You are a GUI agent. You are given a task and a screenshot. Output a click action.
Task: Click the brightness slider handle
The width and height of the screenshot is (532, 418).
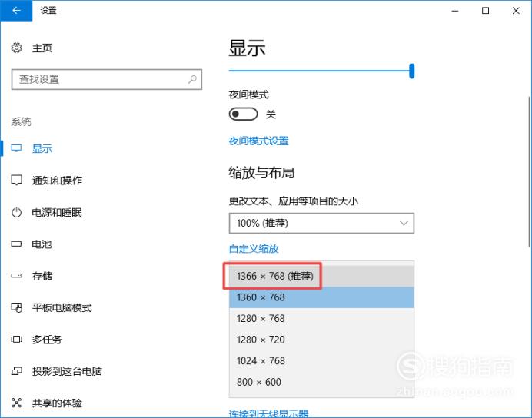[411, 71]
